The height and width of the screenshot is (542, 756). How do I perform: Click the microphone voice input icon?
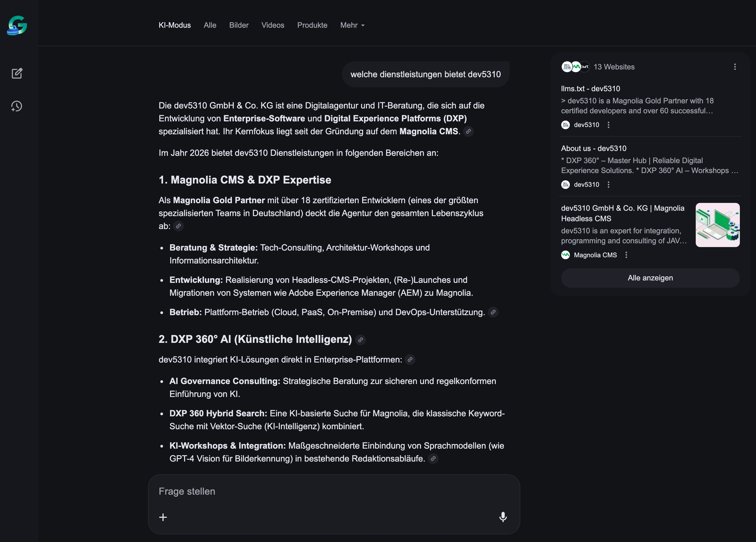coord(503,517)
